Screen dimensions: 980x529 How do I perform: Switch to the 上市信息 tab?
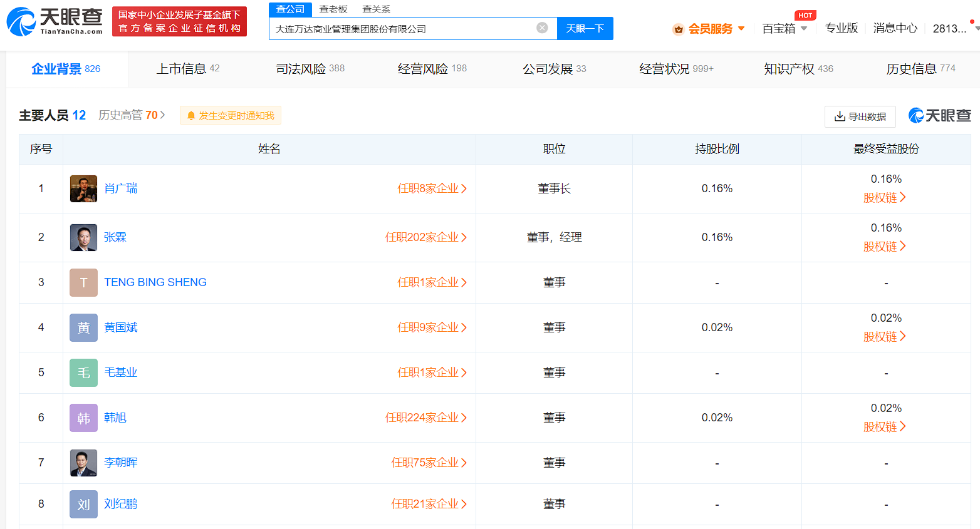[182, 68]
